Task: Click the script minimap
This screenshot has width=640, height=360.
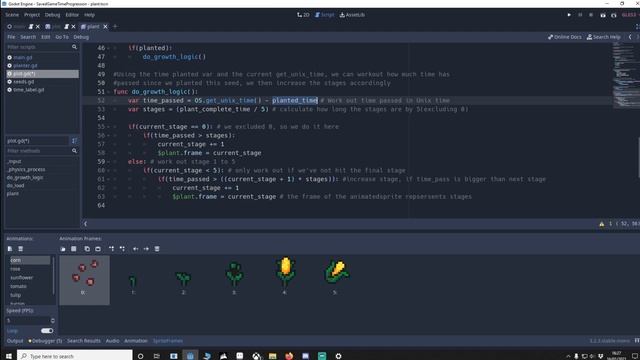Action: pyautogui.click(x=625, y=76)
